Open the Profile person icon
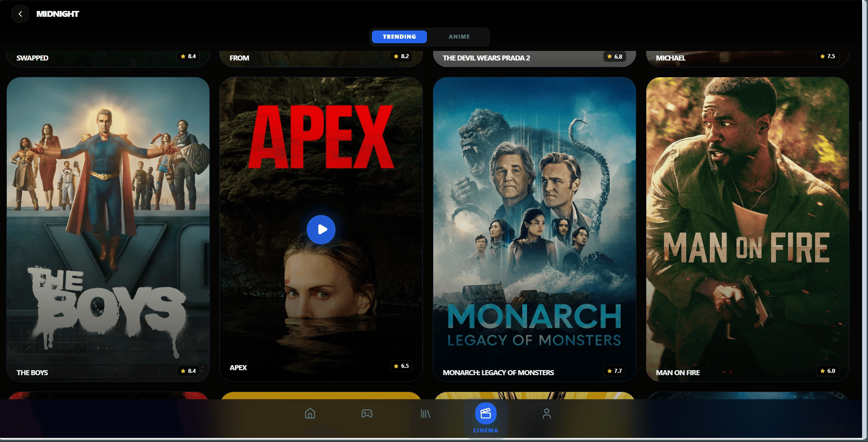Screen dimensions: 868x442 [x=547, y=413]
